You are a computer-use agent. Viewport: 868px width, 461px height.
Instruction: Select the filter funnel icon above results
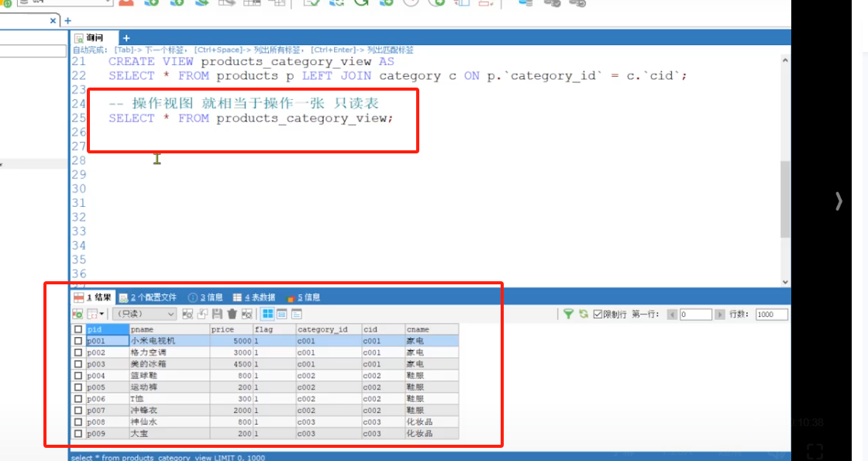pyautogui.click(x=570, y=313)
